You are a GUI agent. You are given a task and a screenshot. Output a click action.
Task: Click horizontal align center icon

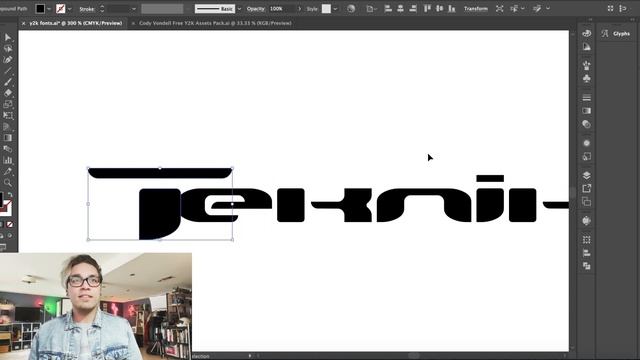pyautogui.click(x=400, y=8)
